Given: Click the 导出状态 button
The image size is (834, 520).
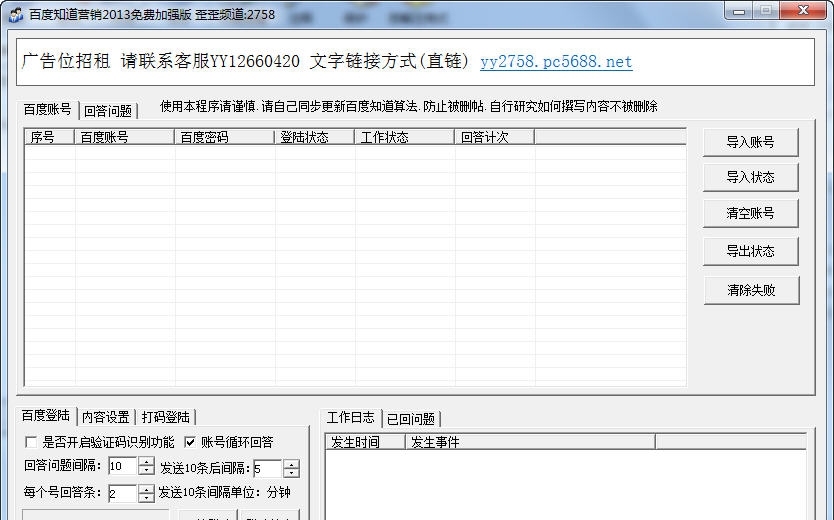Looking at the screenshot, I should (x=750, y=251).
